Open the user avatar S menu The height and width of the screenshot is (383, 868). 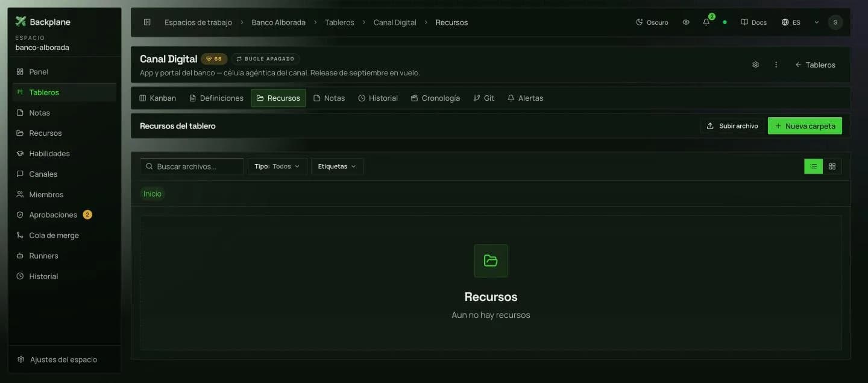(835, 22)
